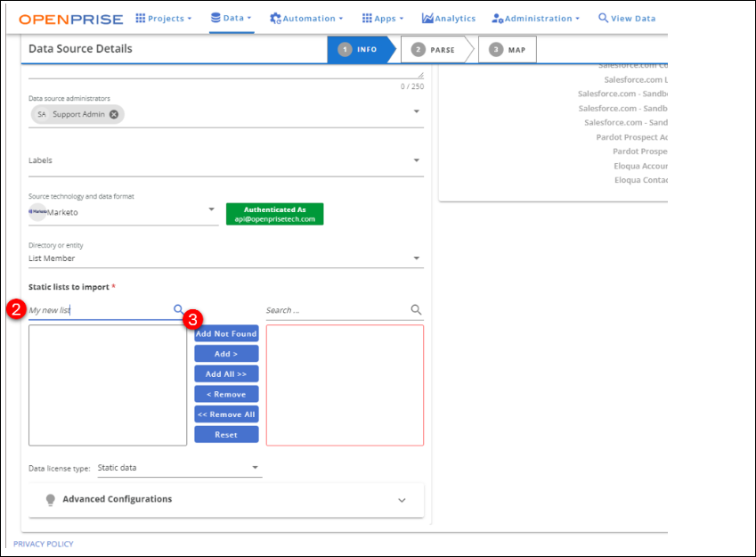Open the Projects menu

164,19
